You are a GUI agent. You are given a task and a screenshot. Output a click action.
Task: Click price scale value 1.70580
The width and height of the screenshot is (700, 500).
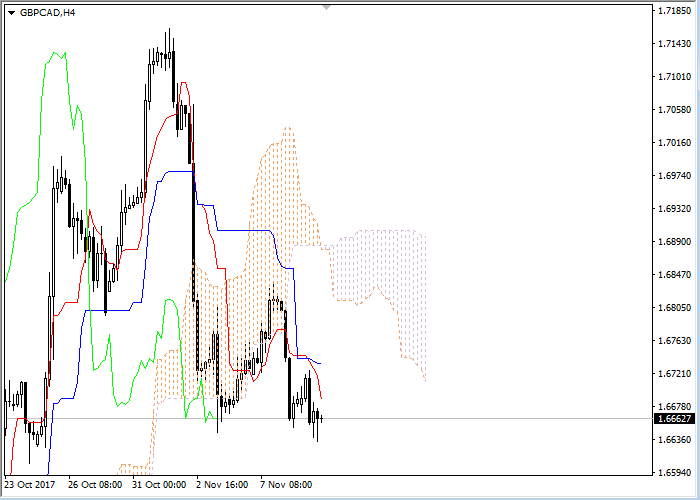click(x=675, y=110)
